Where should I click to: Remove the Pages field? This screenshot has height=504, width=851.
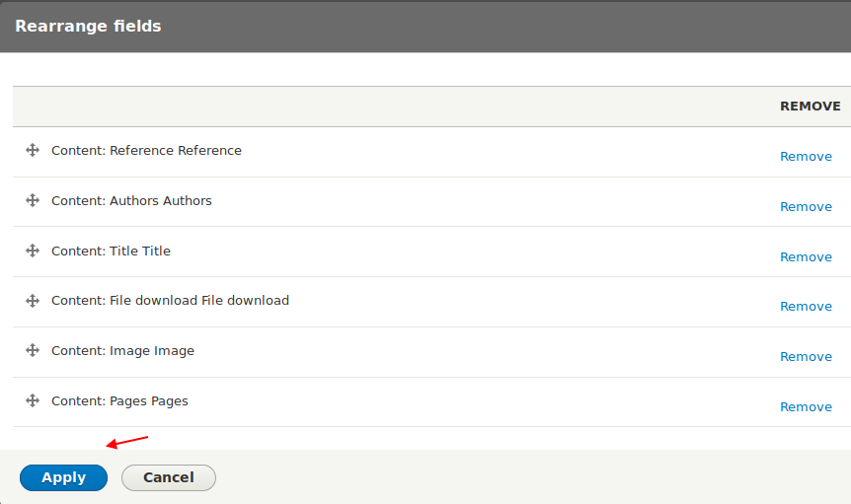pos(806,407)
